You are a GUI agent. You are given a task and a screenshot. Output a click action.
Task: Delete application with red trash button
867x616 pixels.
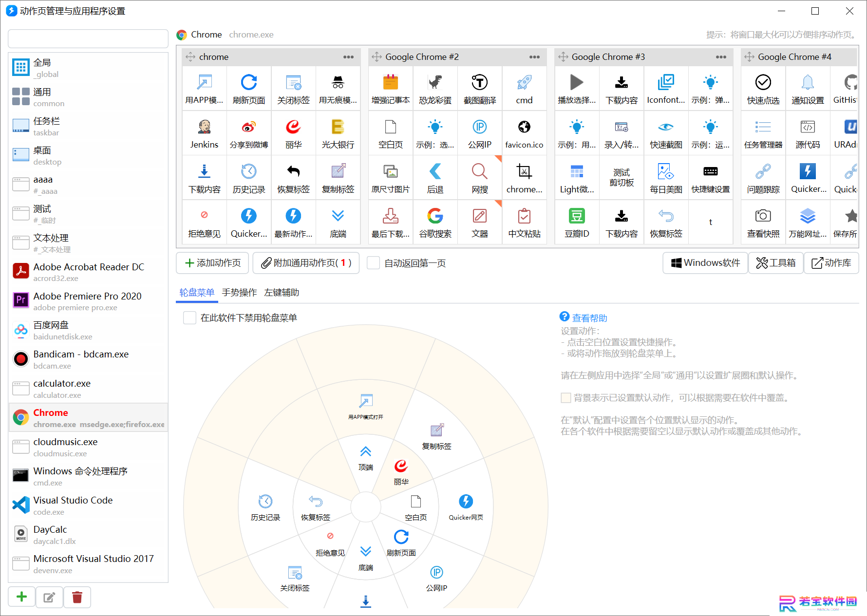point(77,597)
